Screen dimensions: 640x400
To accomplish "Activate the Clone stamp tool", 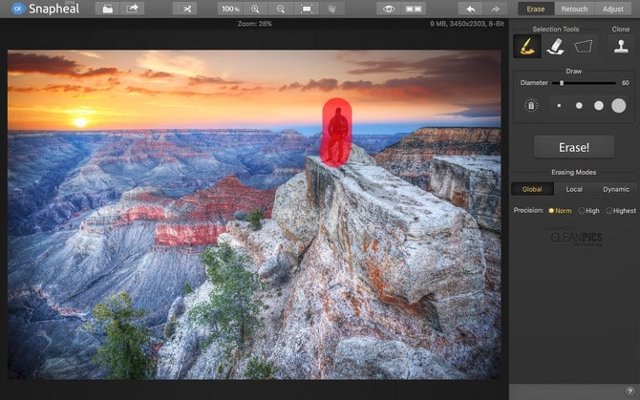I will pos(621,46).
